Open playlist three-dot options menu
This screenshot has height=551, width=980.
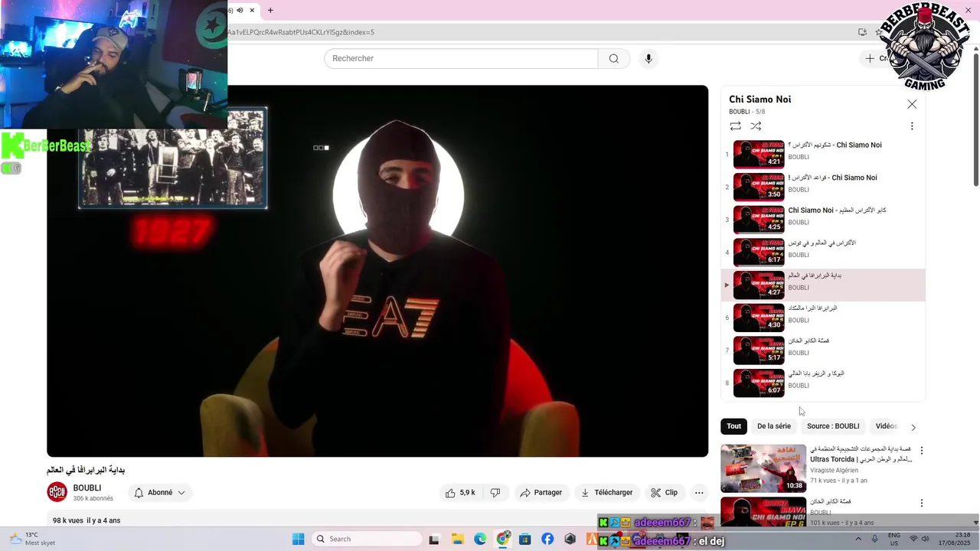coord(911,126)
